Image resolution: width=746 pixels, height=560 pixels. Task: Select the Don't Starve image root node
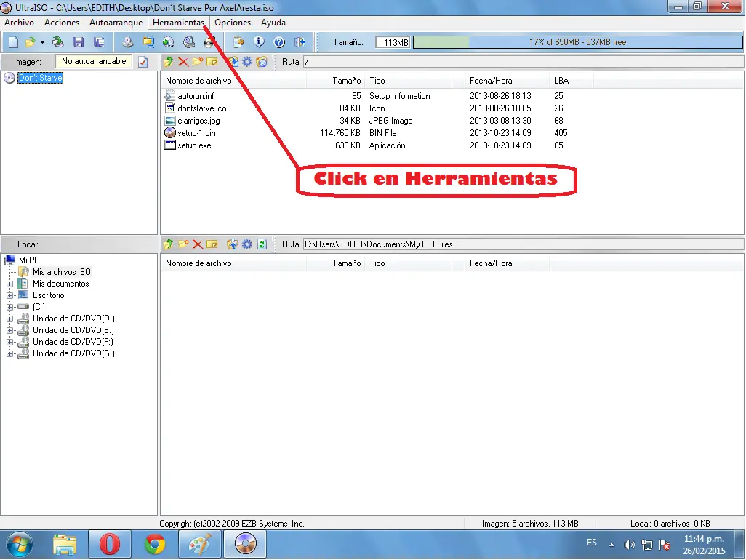(41, 78)
